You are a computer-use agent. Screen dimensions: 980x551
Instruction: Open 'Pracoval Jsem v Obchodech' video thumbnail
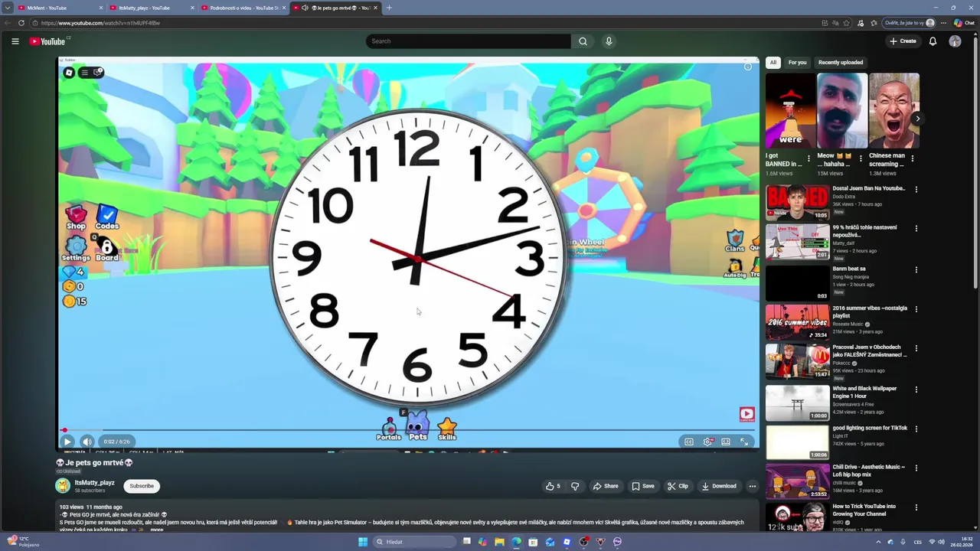(798, 361)
